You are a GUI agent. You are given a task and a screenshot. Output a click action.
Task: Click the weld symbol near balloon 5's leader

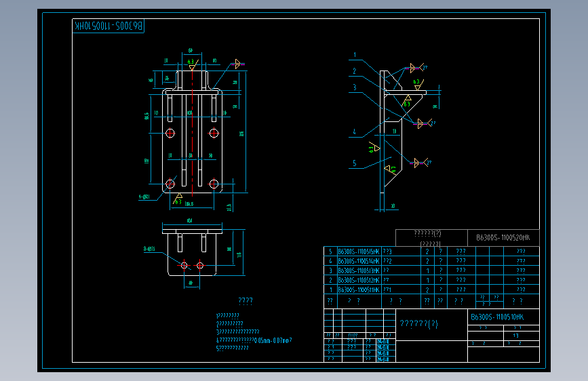pos(420,163)
